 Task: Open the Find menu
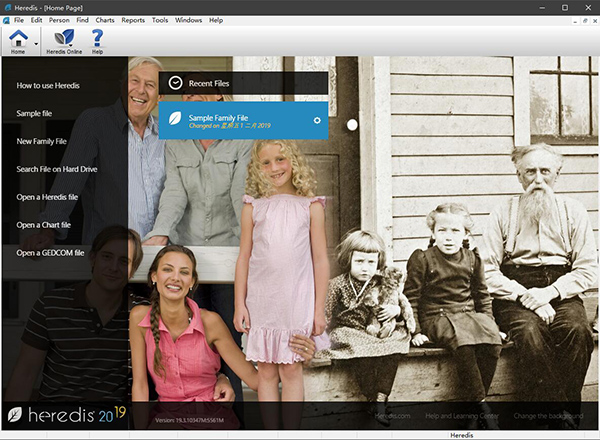tap(82, 20)
